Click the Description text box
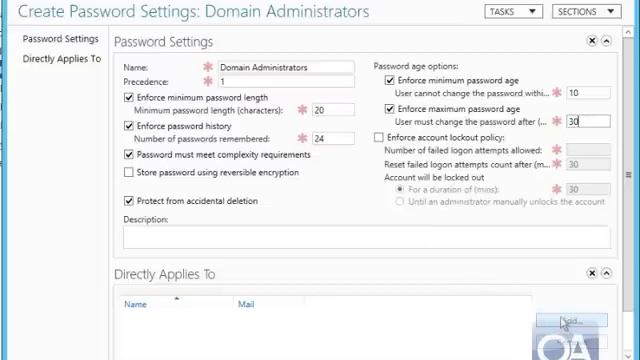 pyautogui.click(x=367, y=237)
